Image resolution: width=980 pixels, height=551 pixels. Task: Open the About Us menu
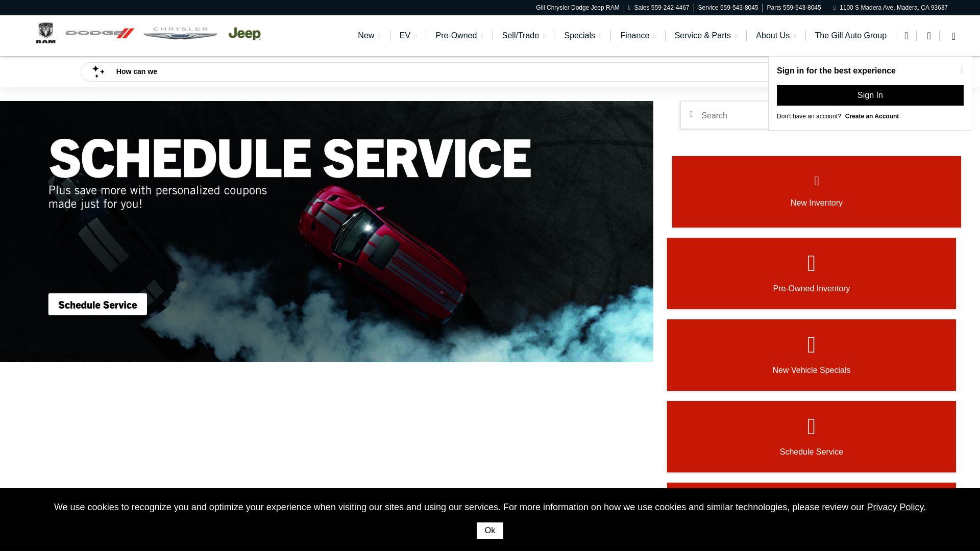click(x=776, y=36)
